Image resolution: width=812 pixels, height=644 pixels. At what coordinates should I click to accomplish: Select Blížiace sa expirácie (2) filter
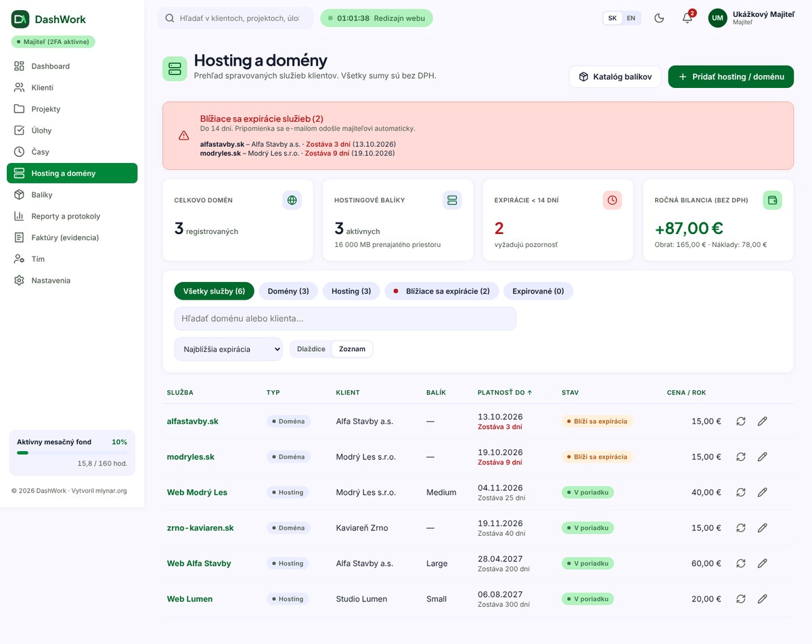pyautogui.click(x=442, y=291)
